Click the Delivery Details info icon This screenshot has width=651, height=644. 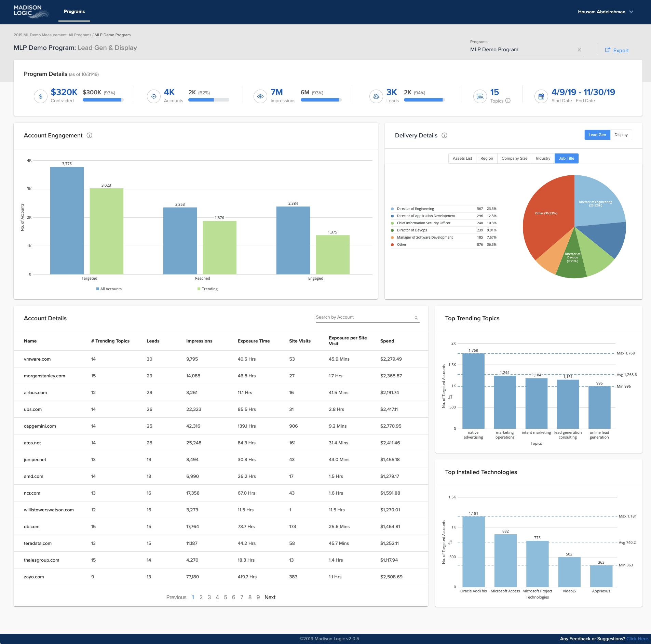pyautogui.click(x=445, y=135)
